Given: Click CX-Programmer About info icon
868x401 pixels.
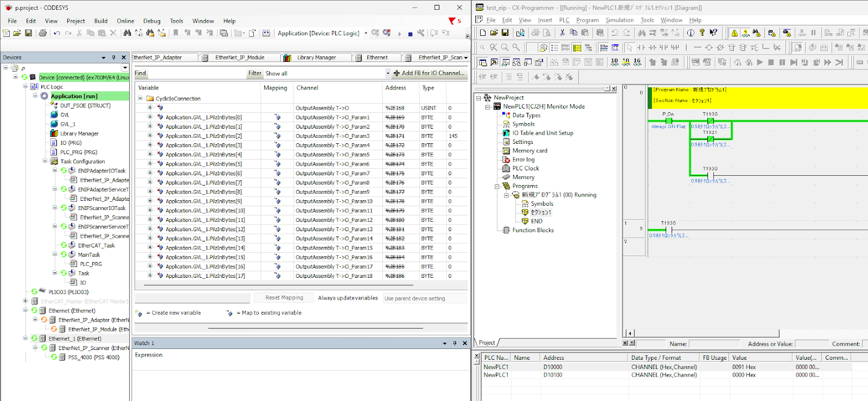Looking at the screenshot, I should pos(691,33).
